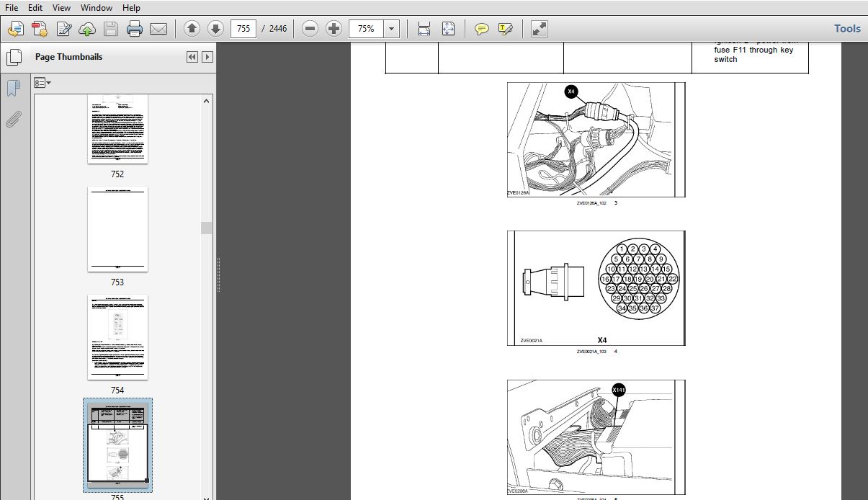Open the Bookmarks panel icon
This screenshot has width=868, height=500.
point(13,88)
